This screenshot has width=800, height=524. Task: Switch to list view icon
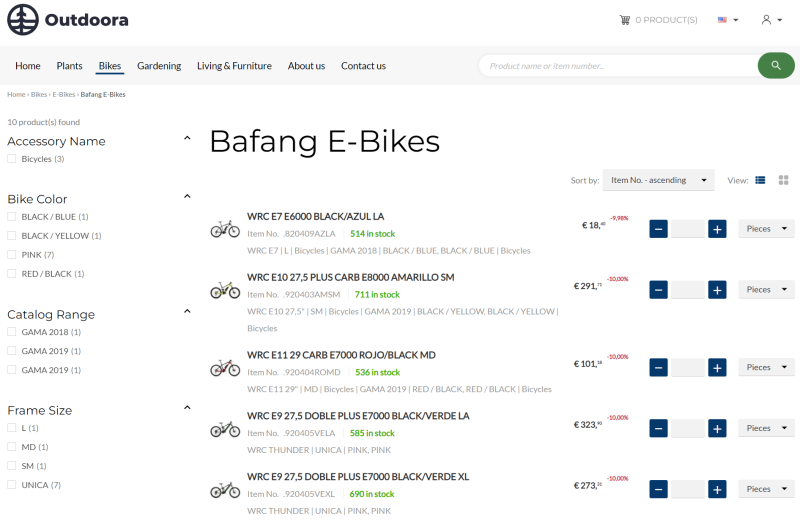[760, 180]
